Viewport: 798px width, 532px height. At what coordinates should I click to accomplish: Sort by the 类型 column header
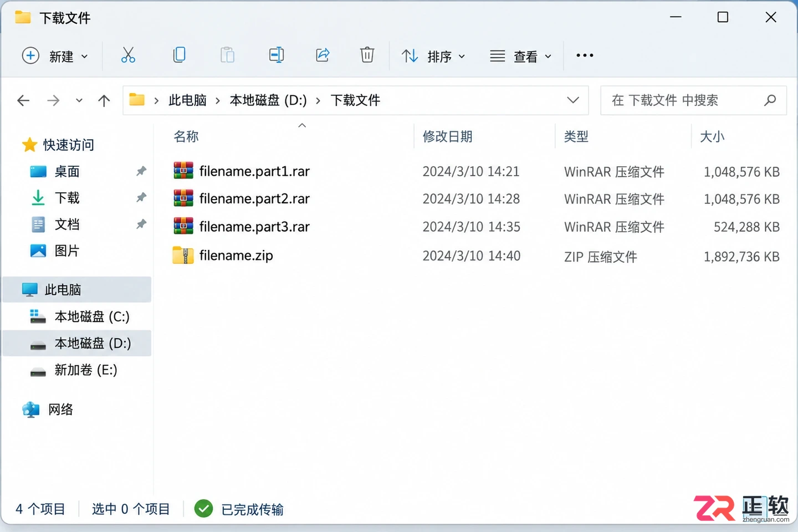(x=576, y=136)
